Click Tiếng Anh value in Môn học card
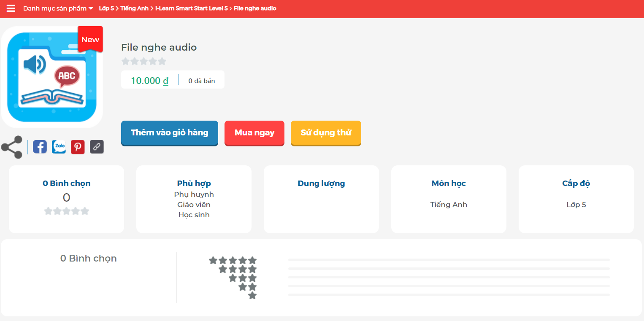Image resolution: width=644 pixels, height=321 pixels. (449, 205)
